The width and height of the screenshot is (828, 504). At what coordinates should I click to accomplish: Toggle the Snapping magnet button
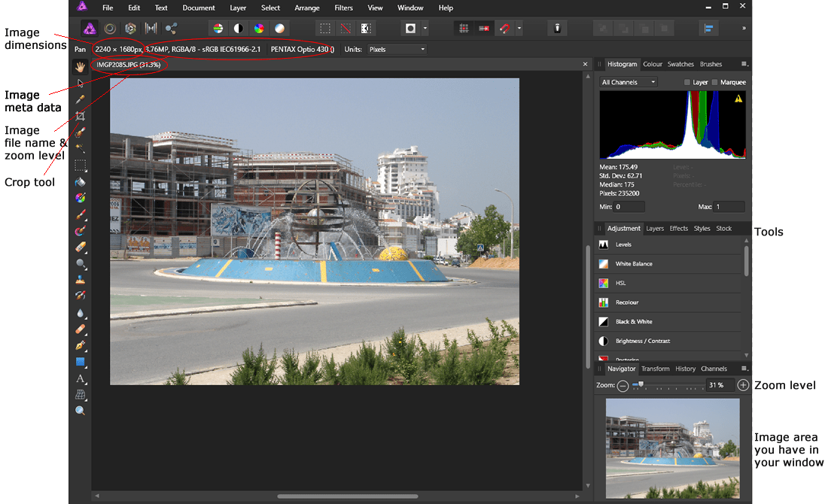click(505, 29)
